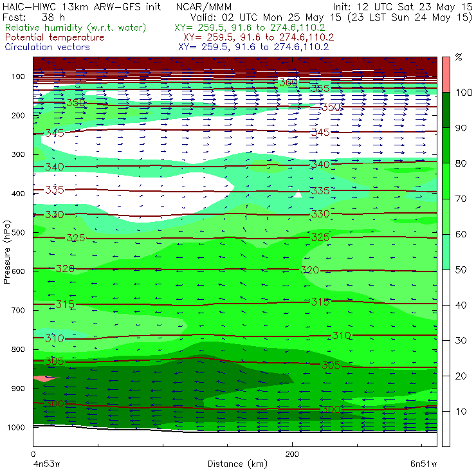Click the colorbar tick label '90'
Image resolution: width=476 pixels, height=476 pixels.
[461, 128]
